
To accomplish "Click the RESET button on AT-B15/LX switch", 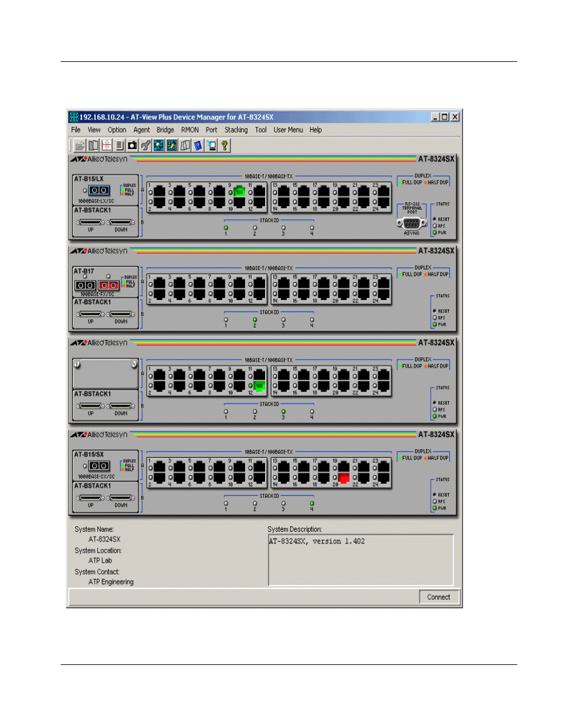I will (x=435, y=219).
